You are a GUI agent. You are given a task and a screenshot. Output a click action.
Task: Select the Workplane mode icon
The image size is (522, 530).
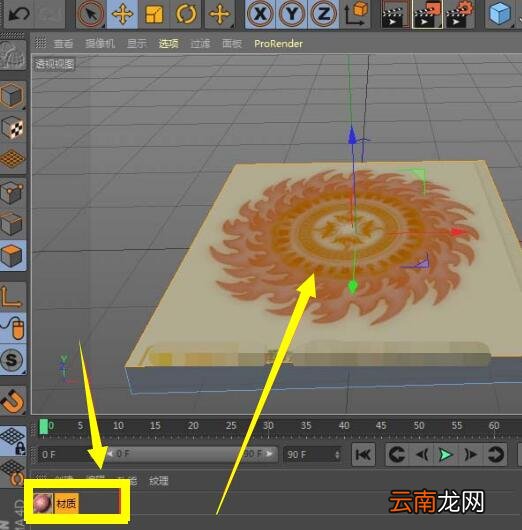tap(13, 158)
